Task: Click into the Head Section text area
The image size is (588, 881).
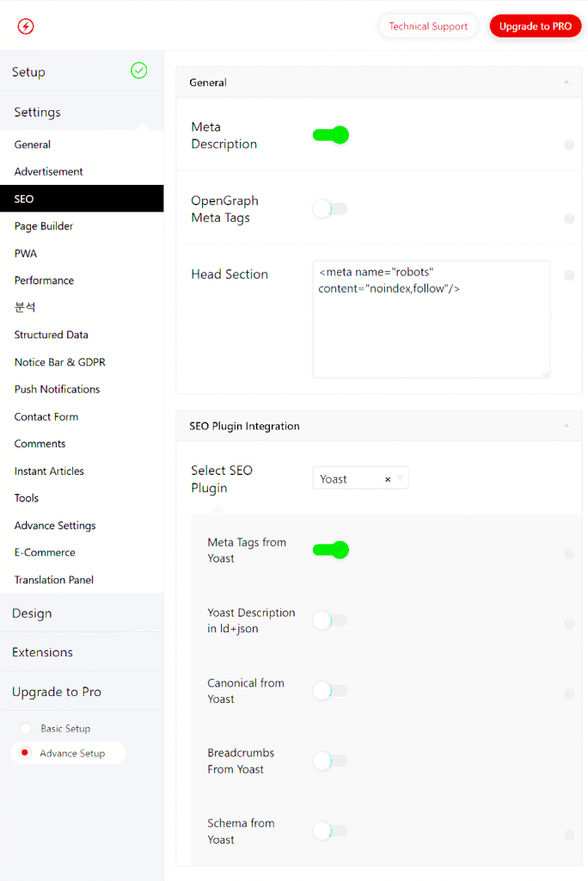Action: tap(431, 327)
